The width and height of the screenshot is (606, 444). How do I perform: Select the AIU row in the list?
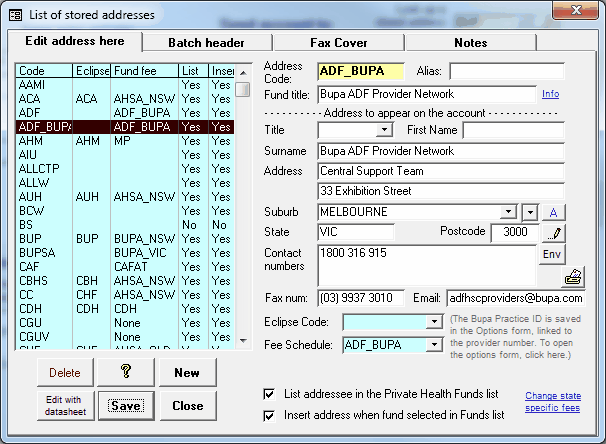125,155
